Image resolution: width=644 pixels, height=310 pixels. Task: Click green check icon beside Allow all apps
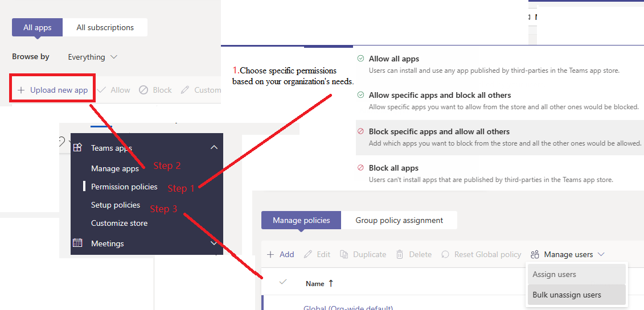click(x=360, y=59)
